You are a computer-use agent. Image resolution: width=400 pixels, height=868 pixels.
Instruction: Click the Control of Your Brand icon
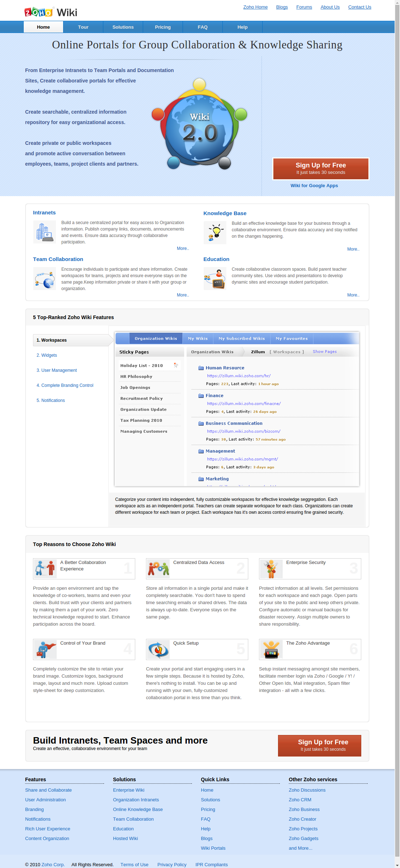coord(45,649)
